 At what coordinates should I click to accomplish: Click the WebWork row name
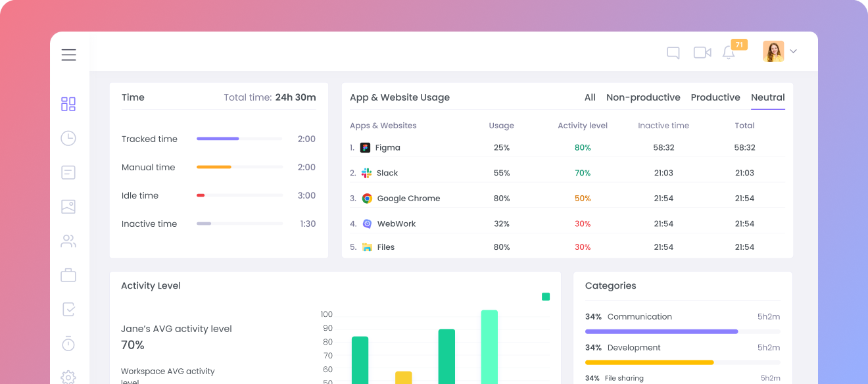point(397,224)
